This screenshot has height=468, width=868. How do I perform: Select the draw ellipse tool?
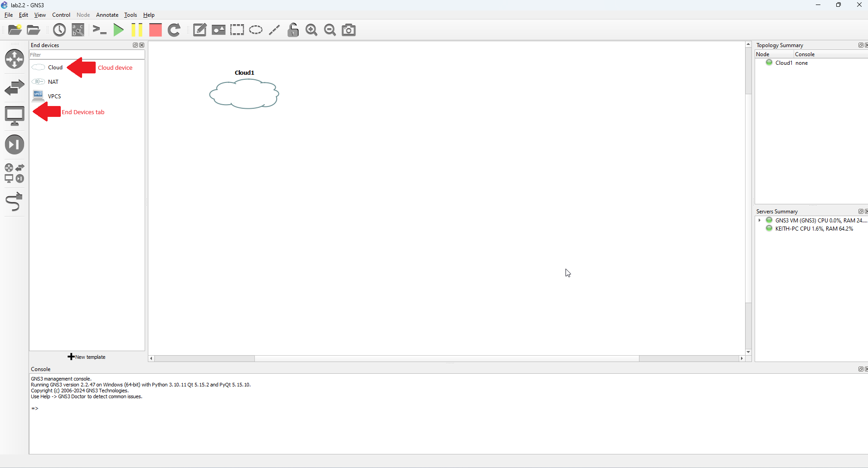click(256, 30)
